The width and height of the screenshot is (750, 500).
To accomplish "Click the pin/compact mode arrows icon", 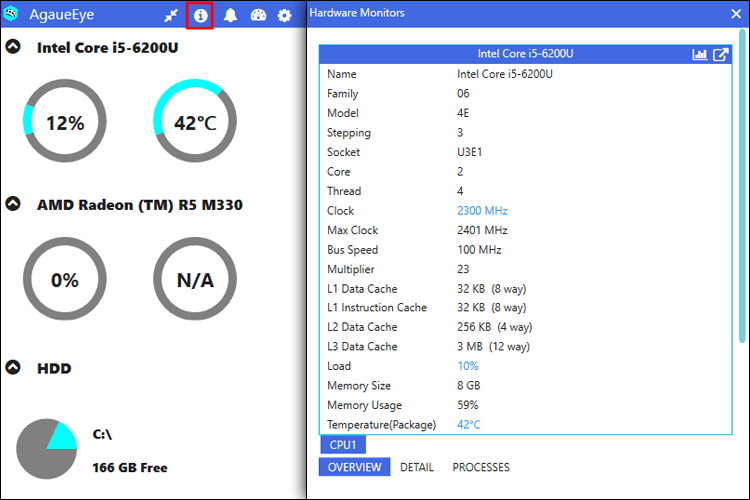I will pyautogui.click(x=171, y=16).
